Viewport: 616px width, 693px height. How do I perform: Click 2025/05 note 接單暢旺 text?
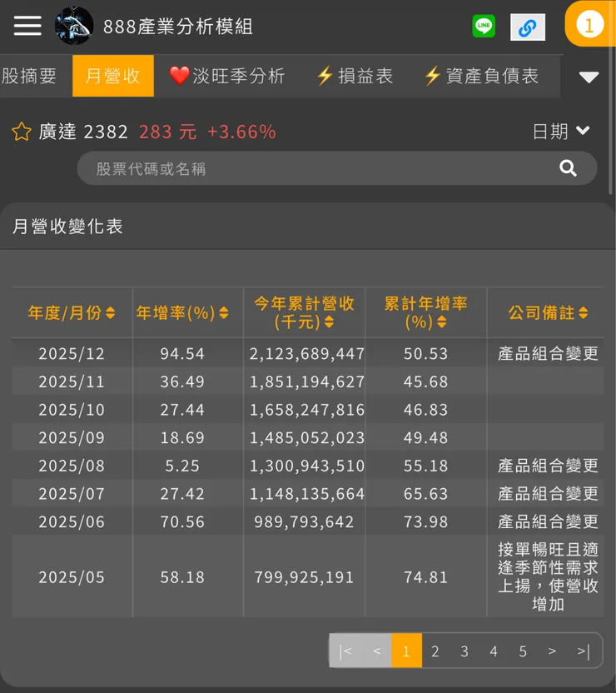click(x=548, y=576)
